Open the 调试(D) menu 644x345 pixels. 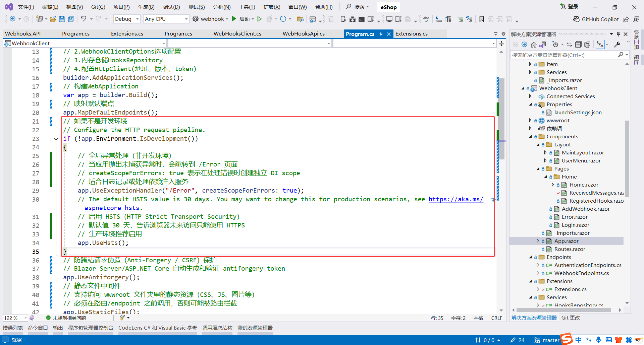tap(171, 7)
